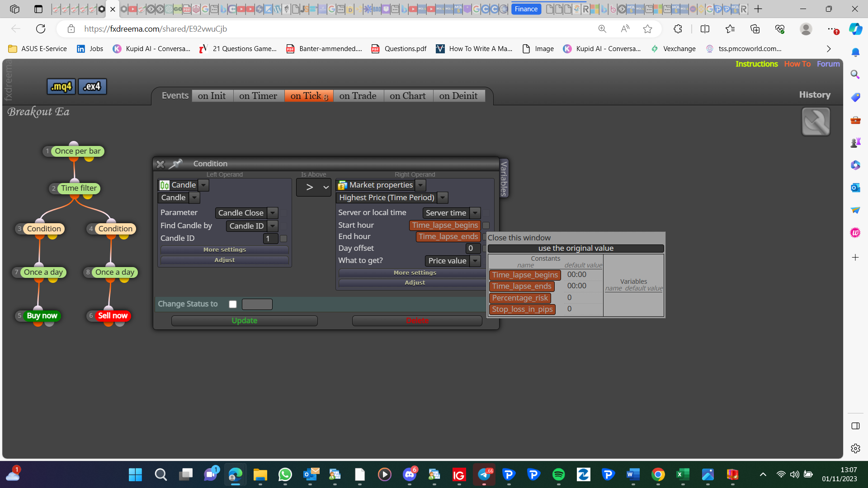Viewport: 868px width, 488px height.
Task: Expand the Candle category dropdown
Action: [x=204, y=185]
